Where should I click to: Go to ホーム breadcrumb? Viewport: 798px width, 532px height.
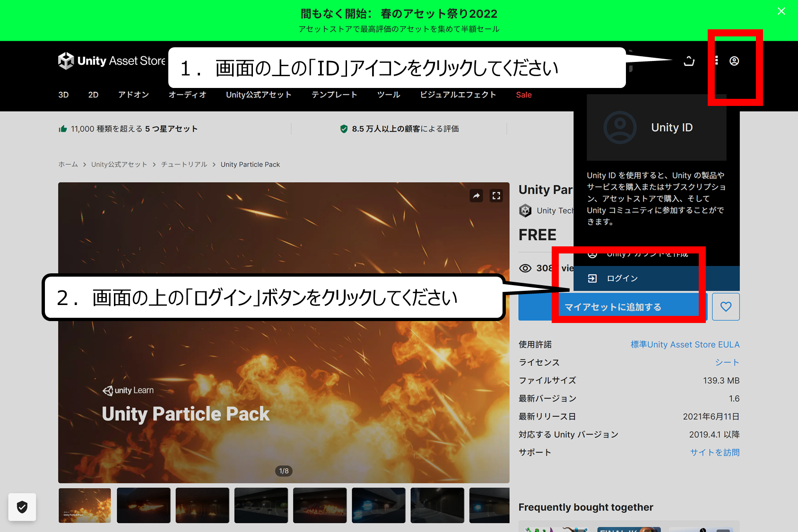tap(68, 165)
